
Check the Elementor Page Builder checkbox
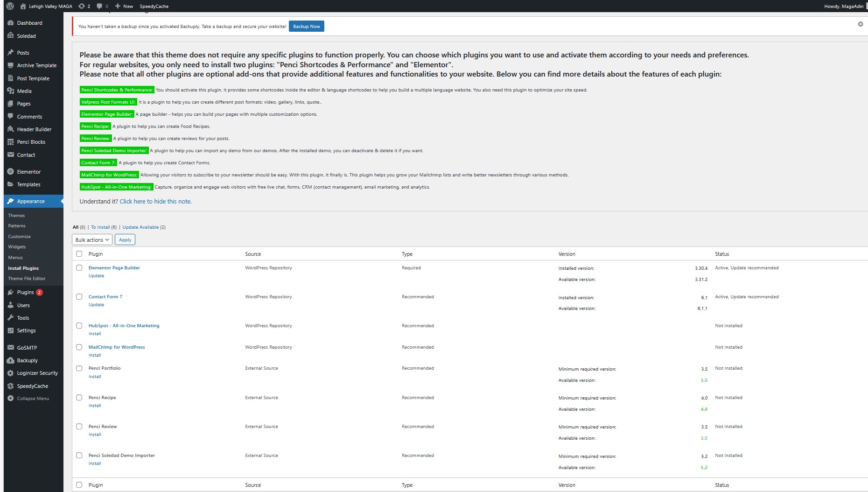pos(79,268)
